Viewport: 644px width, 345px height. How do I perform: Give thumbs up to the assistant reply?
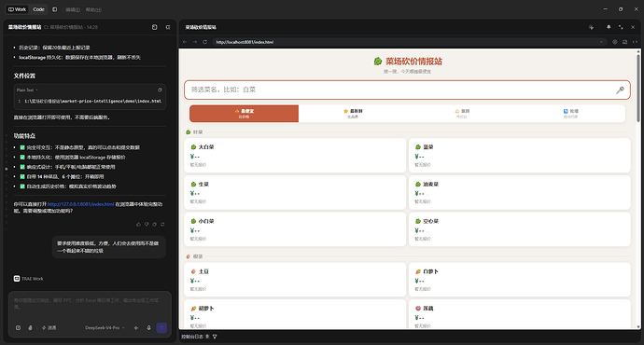point(138,224)
